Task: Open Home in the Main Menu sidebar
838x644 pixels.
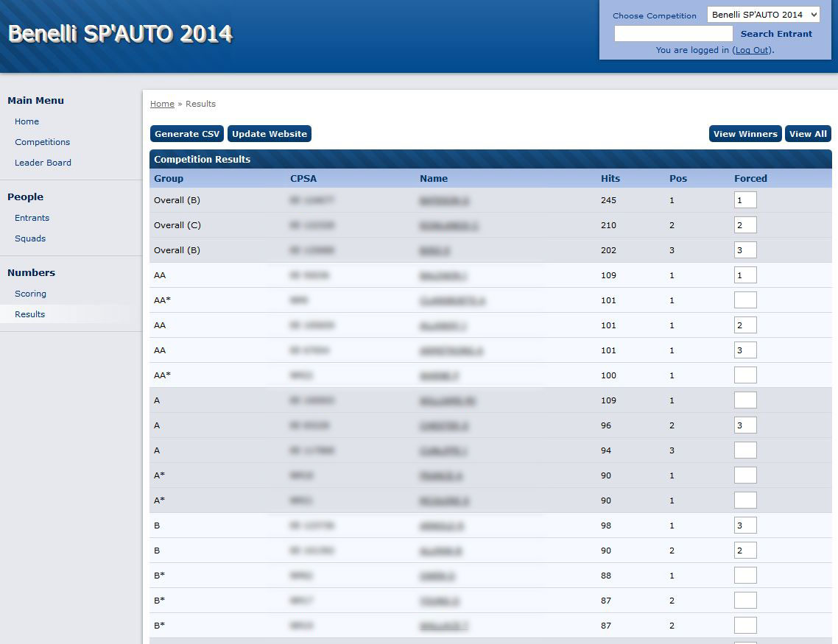Action: point(27,121)
